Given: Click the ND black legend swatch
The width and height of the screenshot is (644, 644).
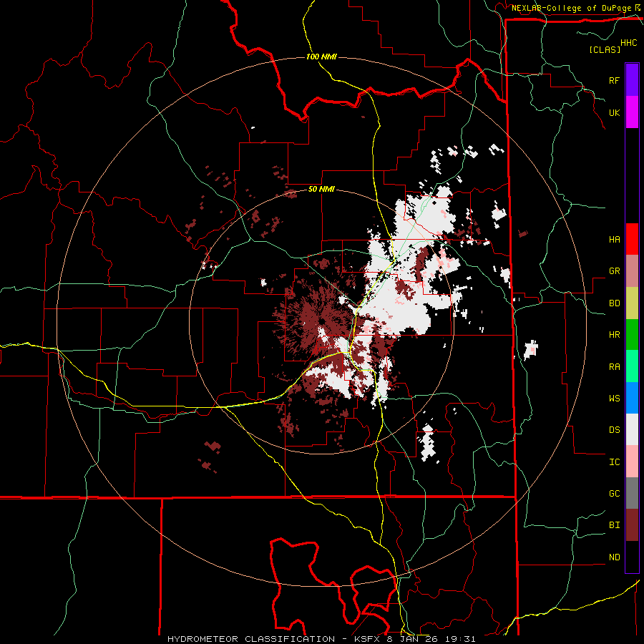Looking at the screenshot, I should tap(632, 557).
